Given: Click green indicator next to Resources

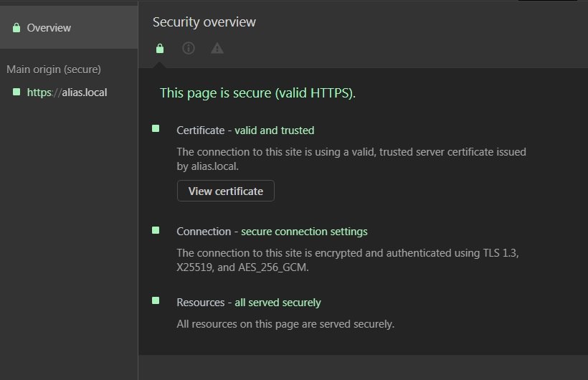Looking at the screenshot, I should click(x=156, y=300).
